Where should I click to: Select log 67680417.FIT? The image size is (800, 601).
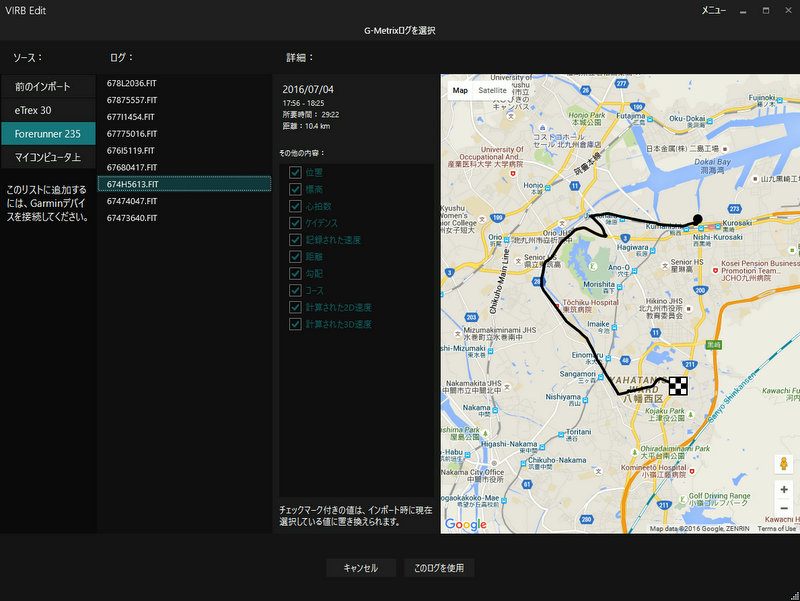coord(184,167)
